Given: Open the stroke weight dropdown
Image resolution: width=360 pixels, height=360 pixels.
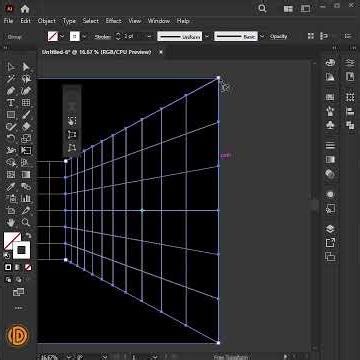Looking at the screenshot, I should (x=149, y=37).
